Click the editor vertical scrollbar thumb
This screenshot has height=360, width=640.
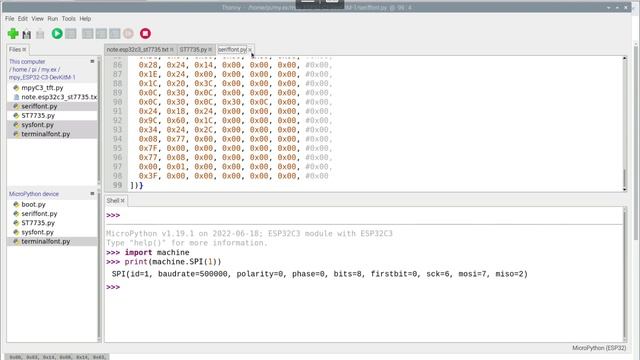624,178
